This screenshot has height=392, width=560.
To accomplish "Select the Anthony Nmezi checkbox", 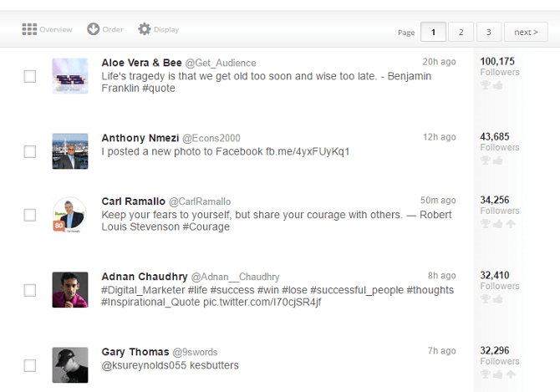I will (x=29, y=151).
